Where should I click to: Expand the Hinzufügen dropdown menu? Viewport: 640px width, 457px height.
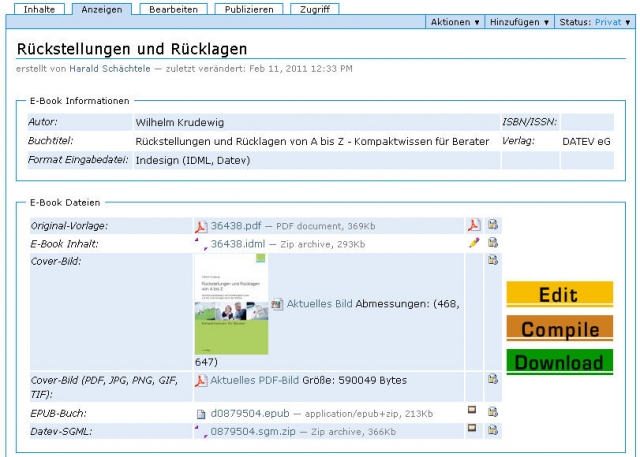pos(519,22)
